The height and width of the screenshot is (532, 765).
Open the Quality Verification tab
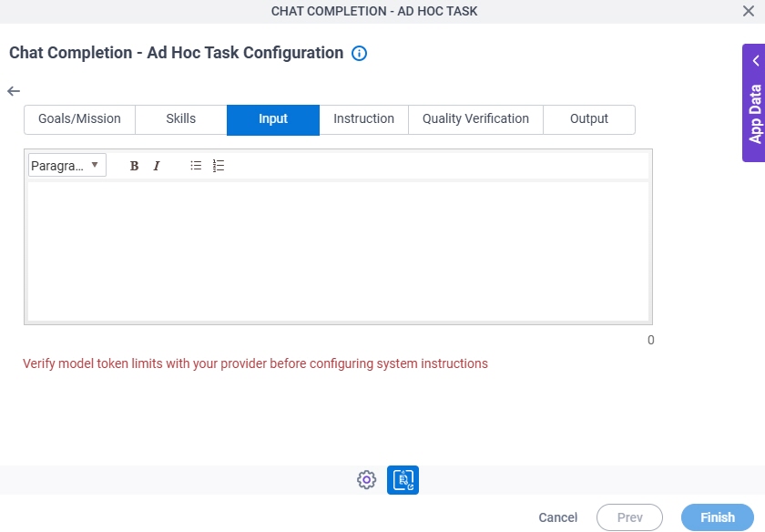point(475,119)
